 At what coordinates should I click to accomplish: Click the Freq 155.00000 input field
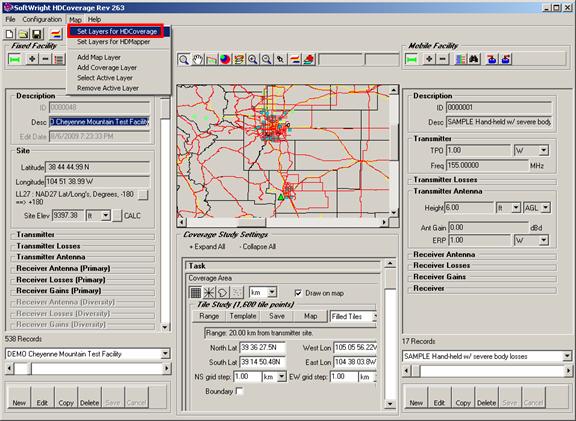pyautogui.click(x=487, y=165)
